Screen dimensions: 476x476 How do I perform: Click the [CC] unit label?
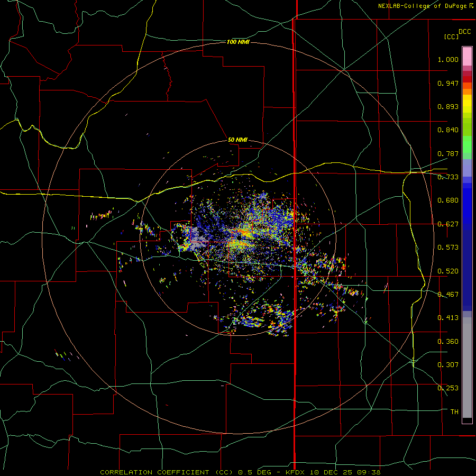coord(451,36)
